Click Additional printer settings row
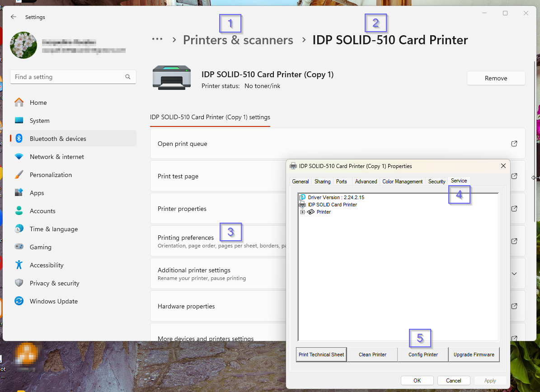 coord(219,274)
